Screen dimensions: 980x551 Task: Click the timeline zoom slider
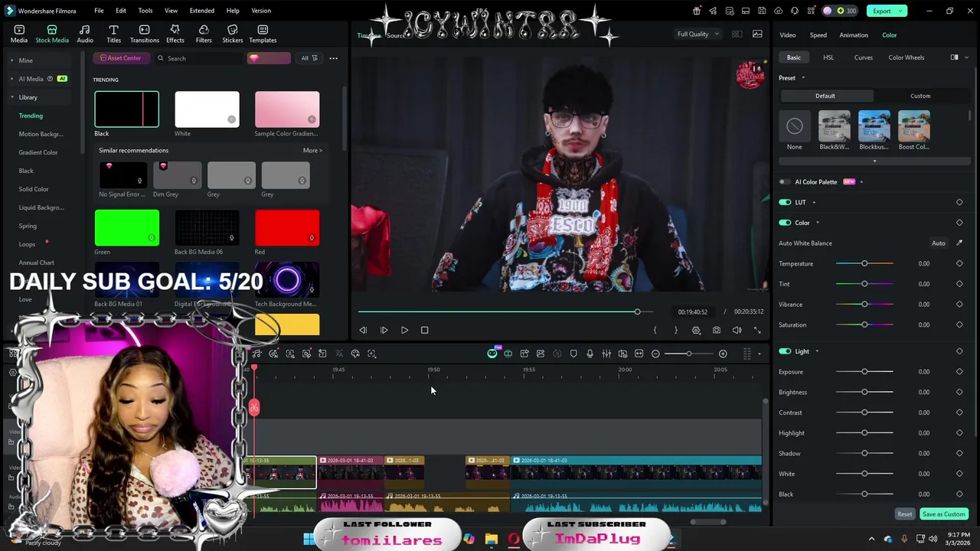(688, 354)
